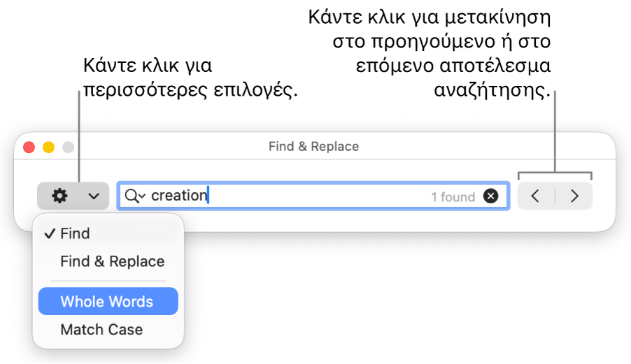Enable the Whole Words option
Image resolution: width=631 pixels, height=364 pixels.
point(107,302)
